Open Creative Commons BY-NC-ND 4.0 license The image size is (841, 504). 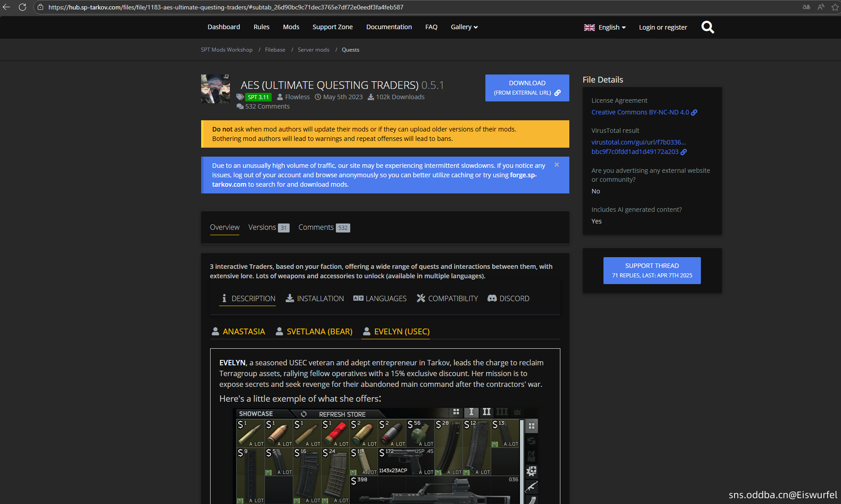644,112
